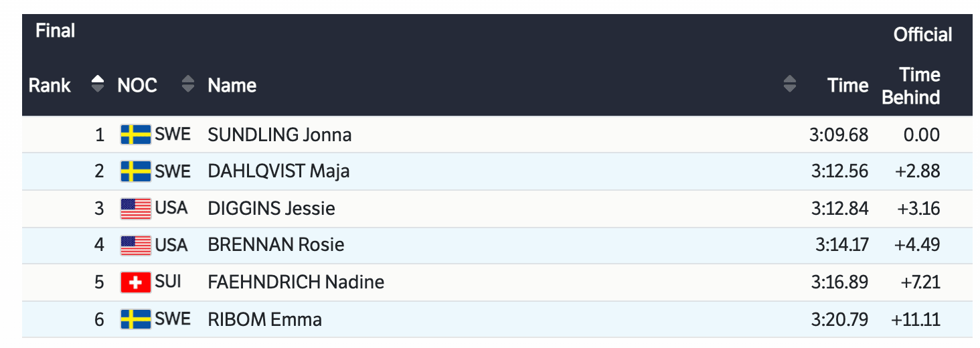Open athlete DAHLQVIST Maja
The image size is (980, 348).
click(x=278, y=171)
